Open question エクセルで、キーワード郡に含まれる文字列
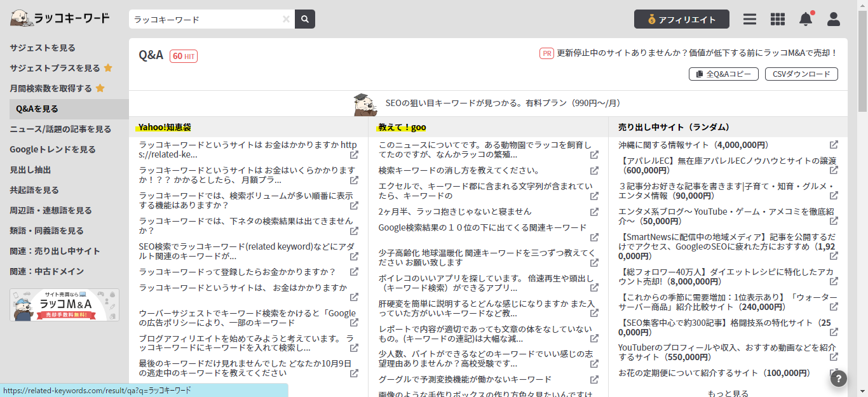The image size is (868, 397). [x=485, y=191]
